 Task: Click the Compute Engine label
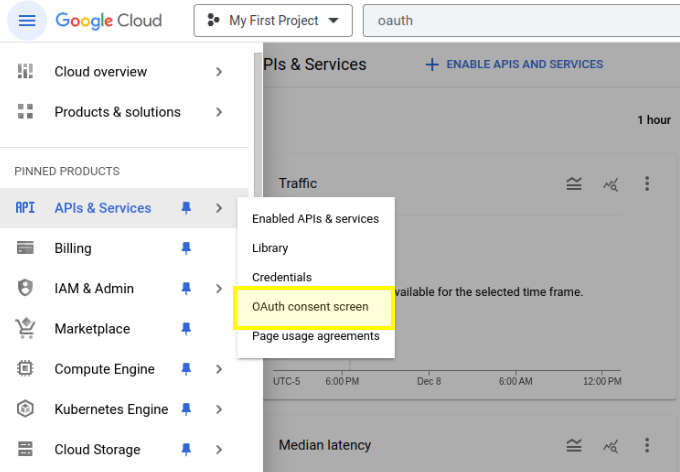pos(105,369)
